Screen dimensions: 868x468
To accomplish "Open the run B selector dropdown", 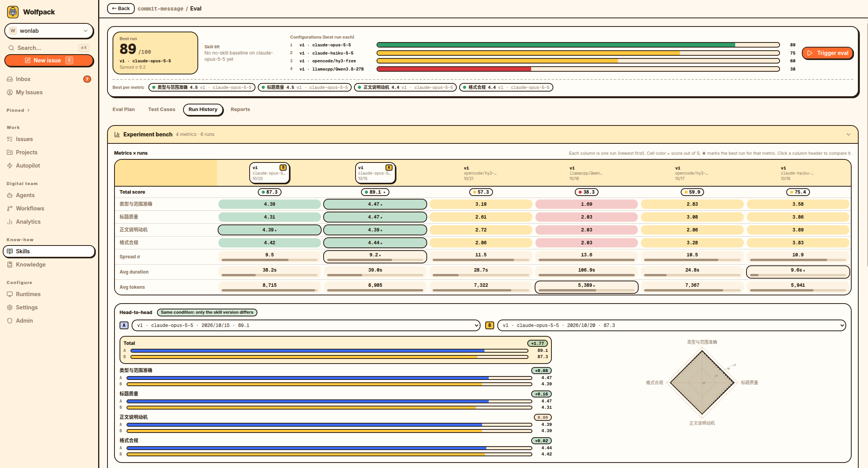I will pyautogui.click(x=671, y=325).
